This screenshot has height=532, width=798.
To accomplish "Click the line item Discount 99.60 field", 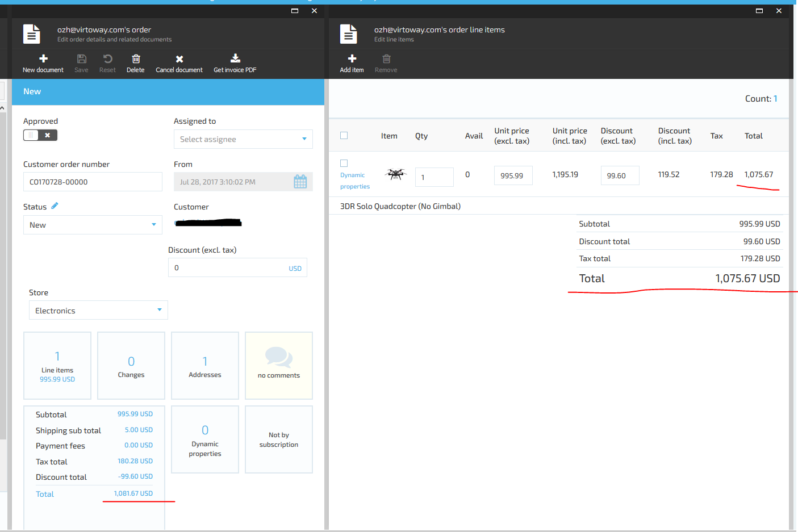I will (620, 175).
